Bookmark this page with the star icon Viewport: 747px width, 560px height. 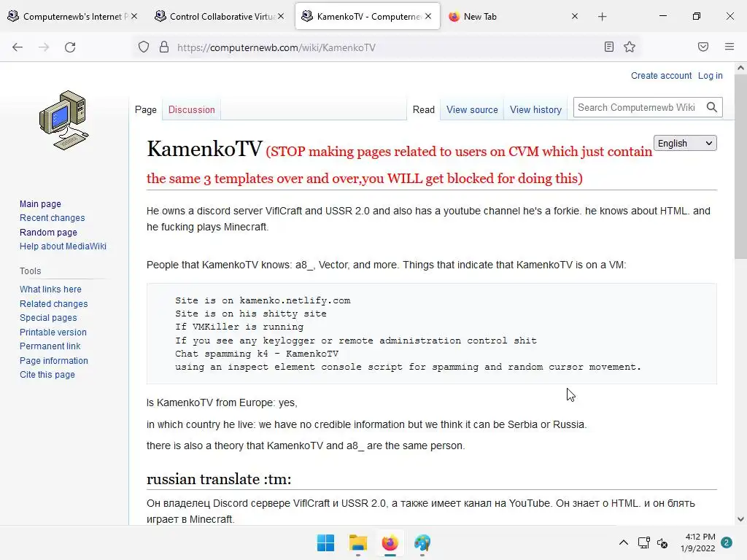coord(630,47)
